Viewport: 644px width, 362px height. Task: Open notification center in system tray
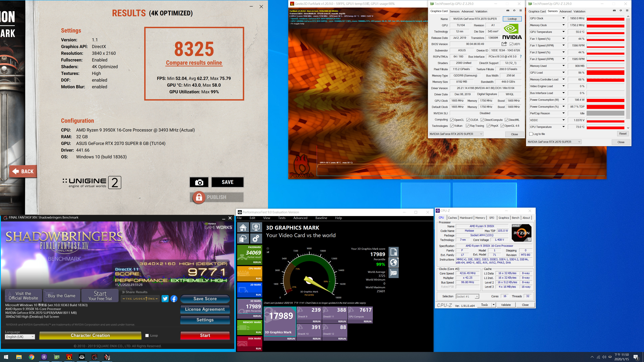click(636, 357)
